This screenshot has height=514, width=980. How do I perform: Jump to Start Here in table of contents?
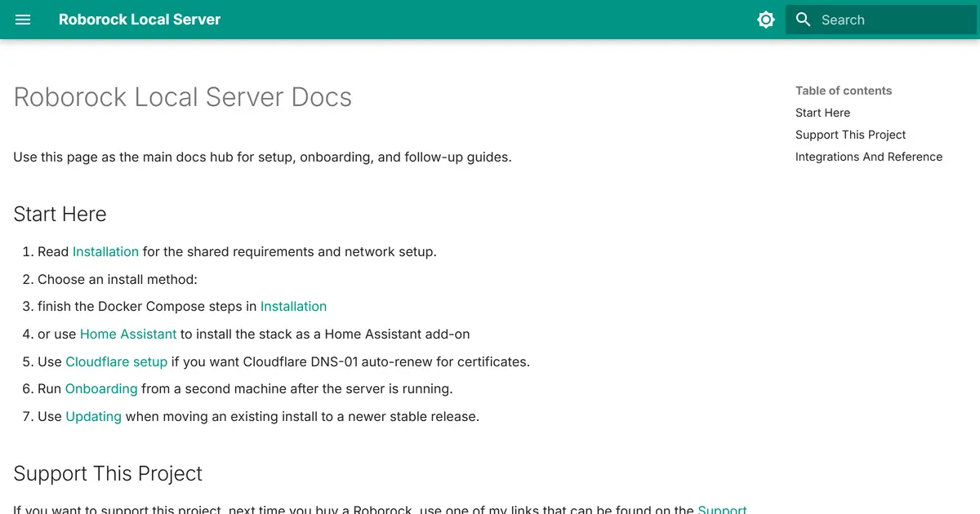point(822,113)
